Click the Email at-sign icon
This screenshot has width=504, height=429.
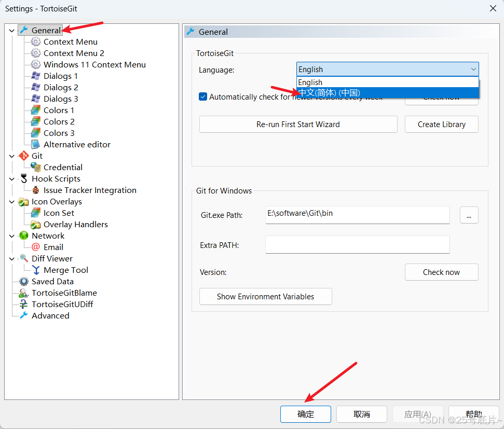tap(36, 247)
